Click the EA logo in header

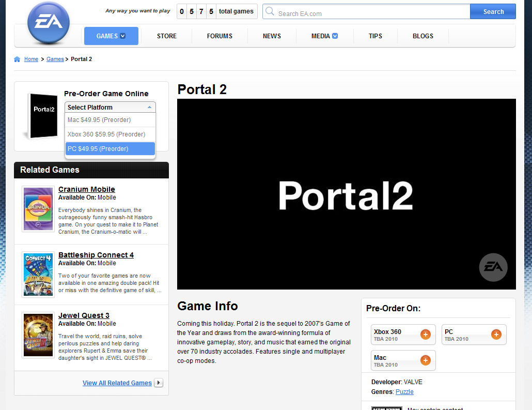tap(48, 23)
